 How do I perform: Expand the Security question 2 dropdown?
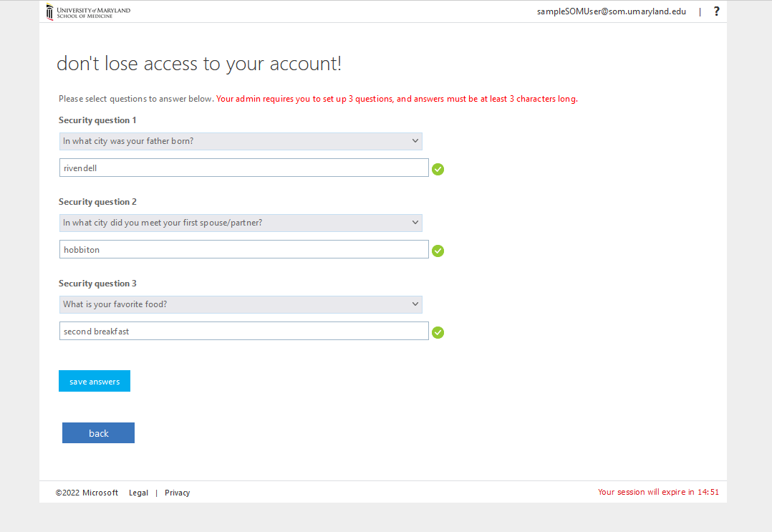tap(241, 223)
